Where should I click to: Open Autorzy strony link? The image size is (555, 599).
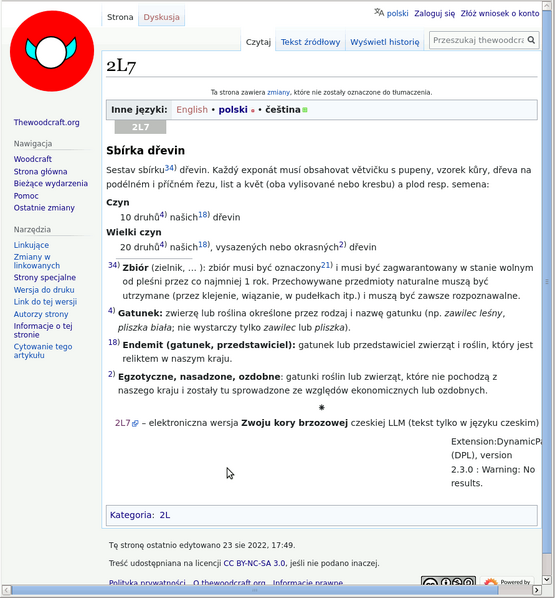click(41, 314)
